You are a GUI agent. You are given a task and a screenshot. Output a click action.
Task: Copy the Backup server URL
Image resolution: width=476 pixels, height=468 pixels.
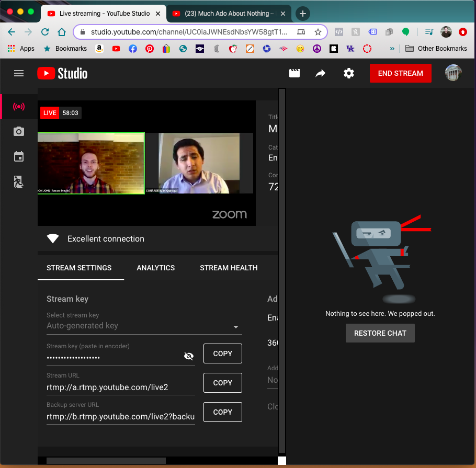(222, 412)
